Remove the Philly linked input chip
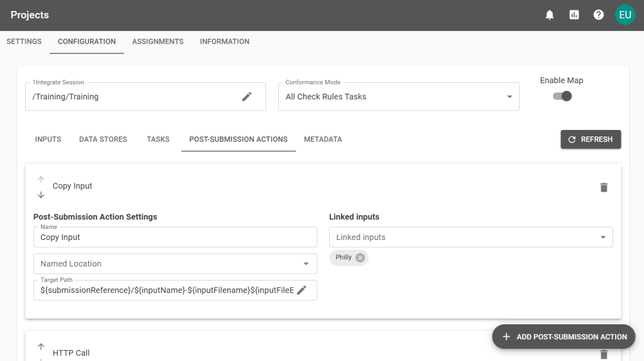 click(x=360, y=257)
